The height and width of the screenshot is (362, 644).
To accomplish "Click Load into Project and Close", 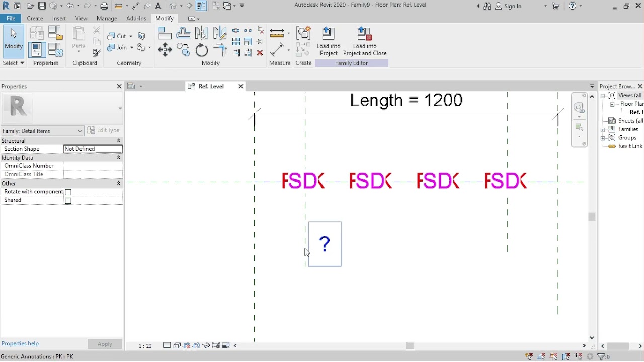I will coord(365,41).
